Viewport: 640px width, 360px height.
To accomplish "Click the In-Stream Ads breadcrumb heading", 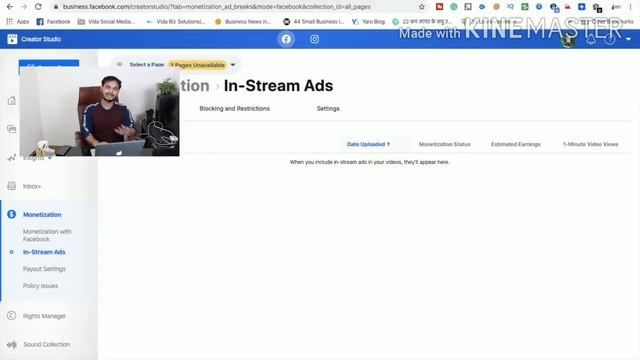I will pos(278,86).
